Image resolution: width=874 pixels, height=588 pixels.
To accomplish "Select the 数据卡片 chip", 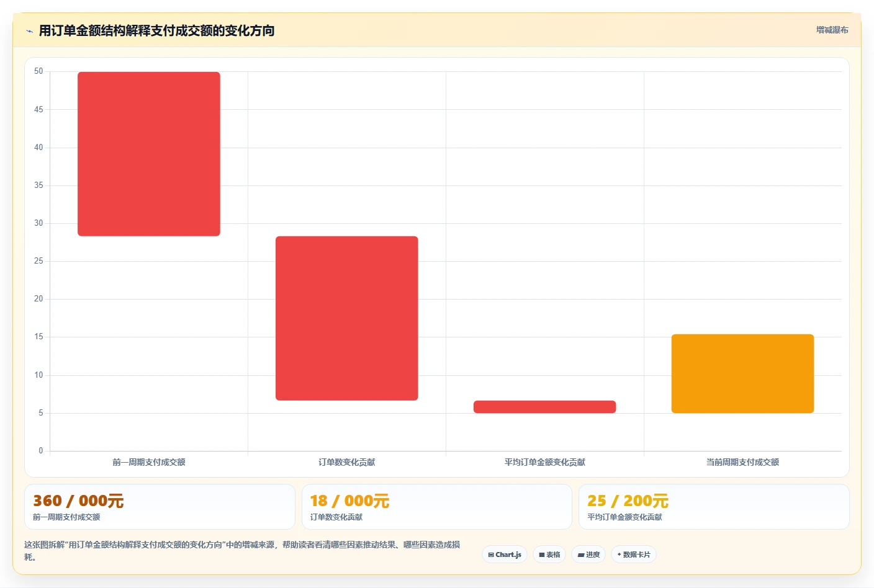I will [x=634, y=555].
